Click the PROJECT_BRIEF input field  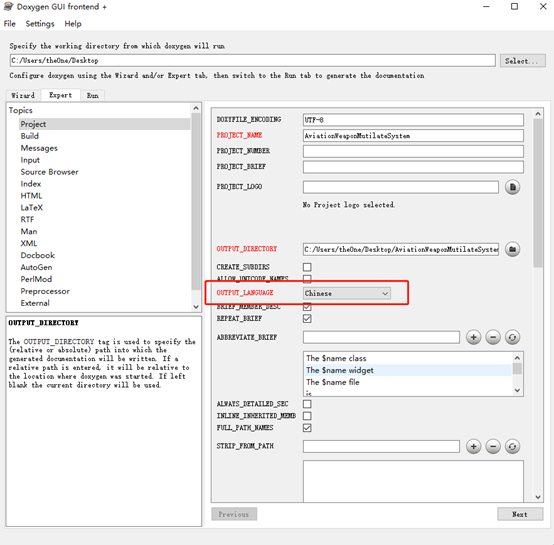(413, 167)
